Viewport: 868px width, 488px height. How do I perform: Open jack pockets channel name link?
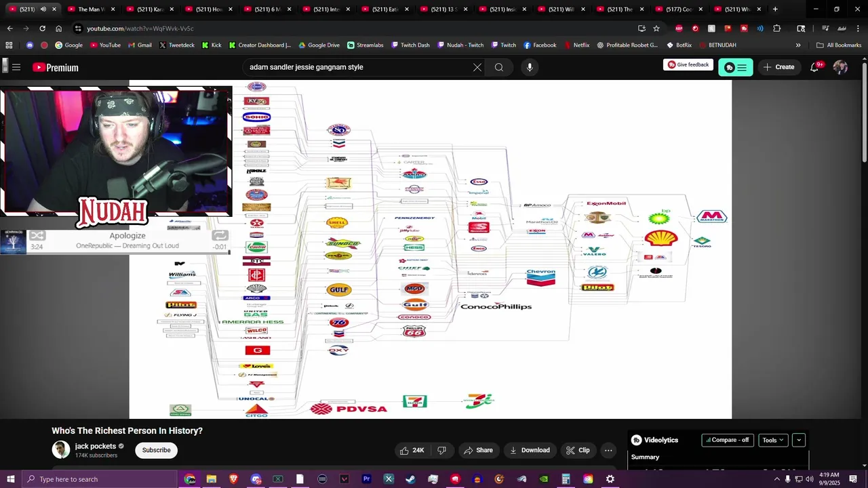click(95, 446)
